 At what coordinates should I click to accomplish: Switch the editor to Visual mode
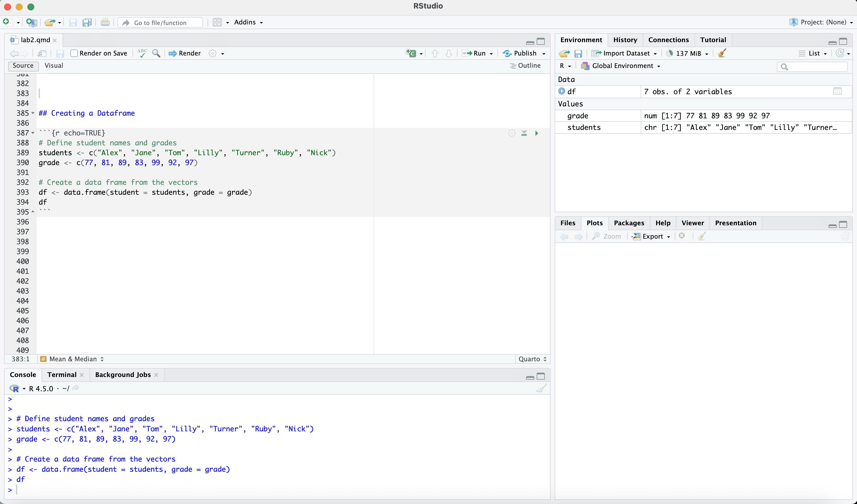(54, 66)
